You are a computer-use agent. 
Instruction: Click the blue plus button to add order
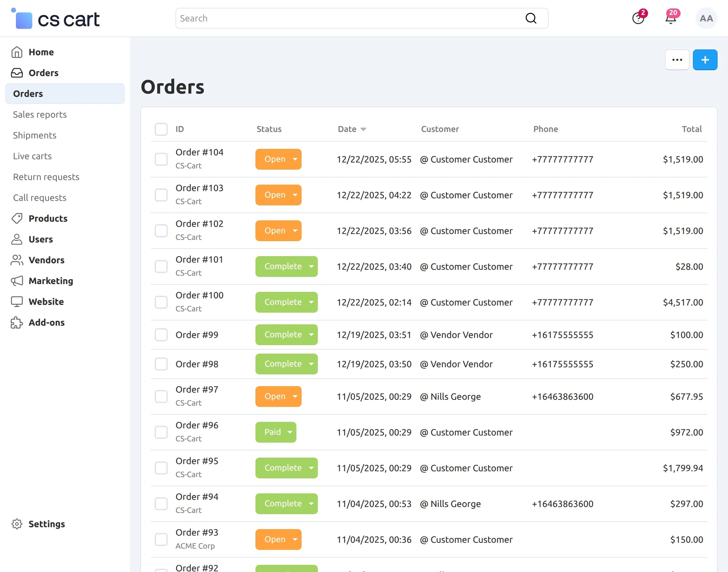[705, 59]
